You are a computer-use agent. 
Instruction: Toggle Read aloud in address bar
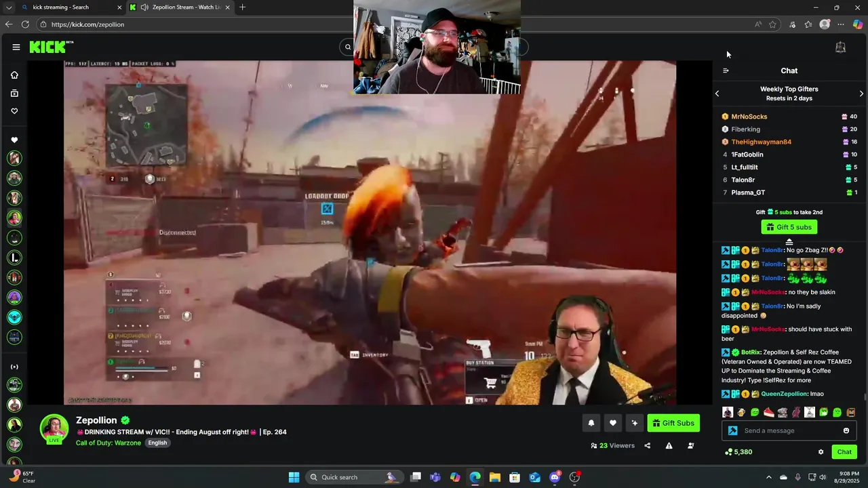[757, 24]
